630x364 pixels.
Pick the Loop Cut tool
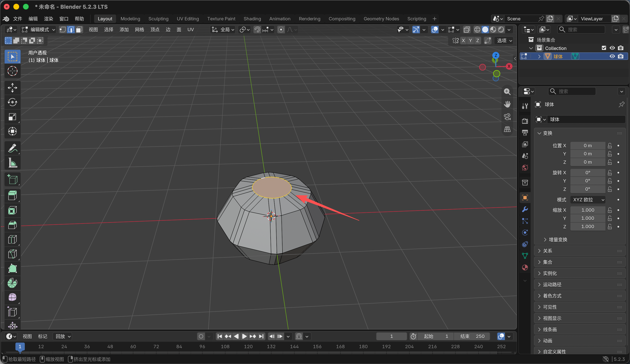click(x=12, y=240)
